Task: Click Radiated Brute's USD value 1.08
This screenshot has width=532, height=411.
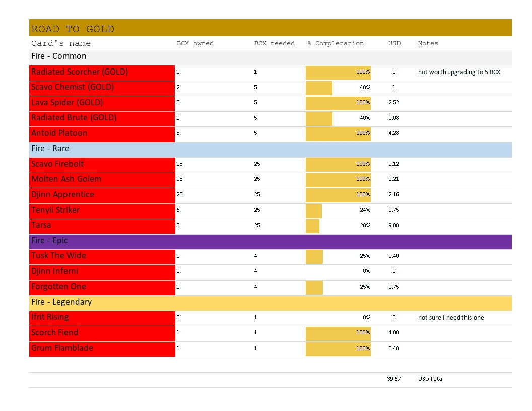Action: pyautogui.click(x=394, y=118)
